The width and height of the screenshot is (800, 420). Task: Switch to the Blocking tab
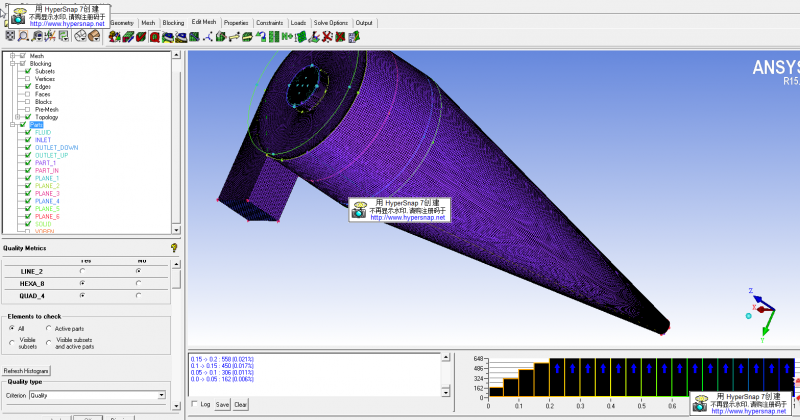[173, 23]
